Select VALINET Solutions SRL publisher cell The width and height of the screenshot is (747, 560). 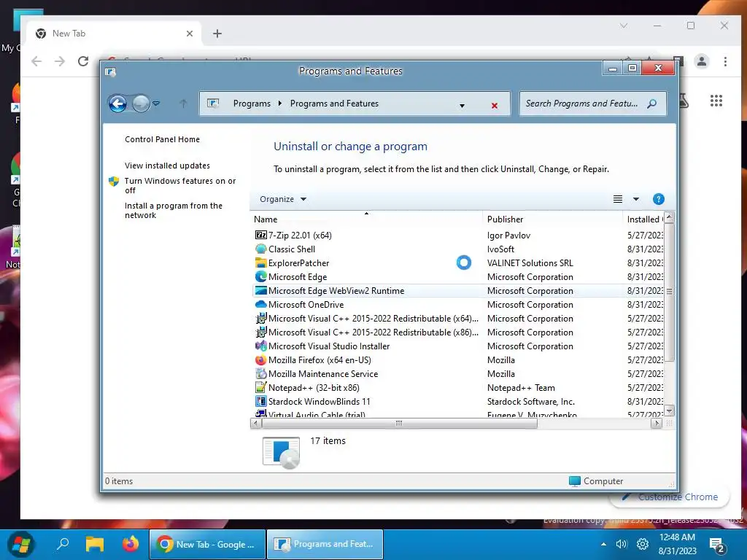[530, 262]
